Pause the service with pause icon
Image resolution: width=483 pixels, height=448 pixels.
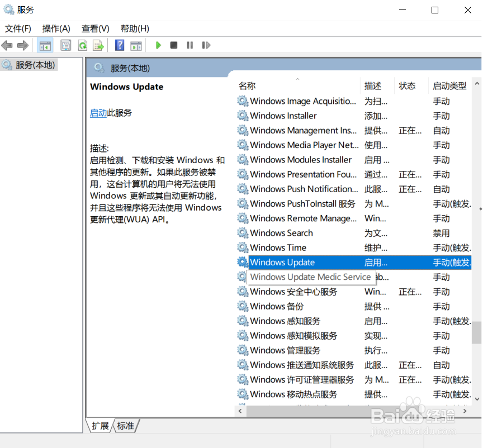coord(190,45)
